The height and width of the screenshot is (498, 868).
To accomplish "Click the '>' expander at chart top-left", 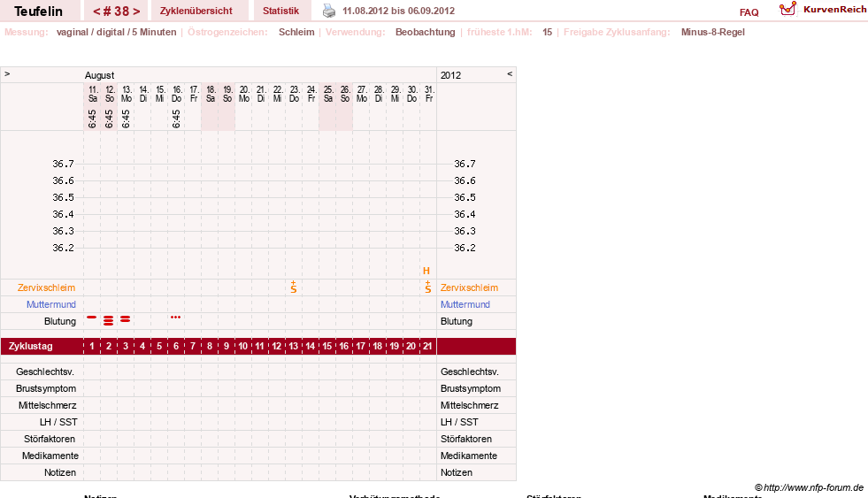I will [7, 73].
